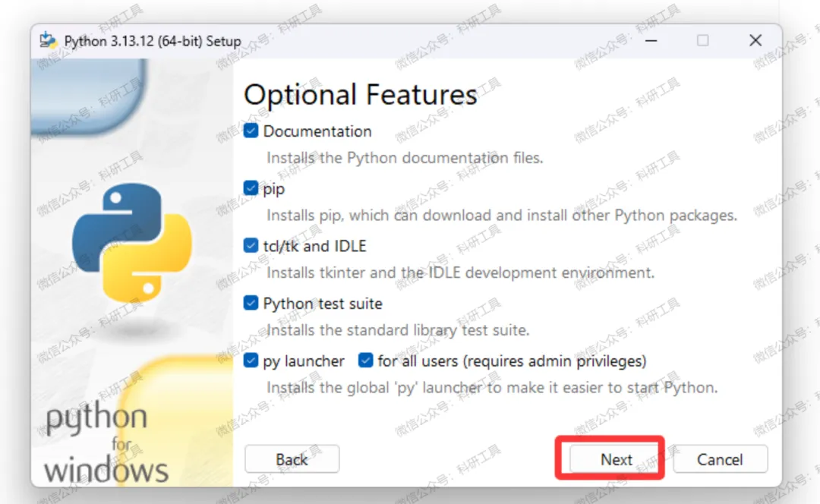Disable the tcl/tk and IDLE option
This screenshot has width=820, height=504.
tap(251, 246)
